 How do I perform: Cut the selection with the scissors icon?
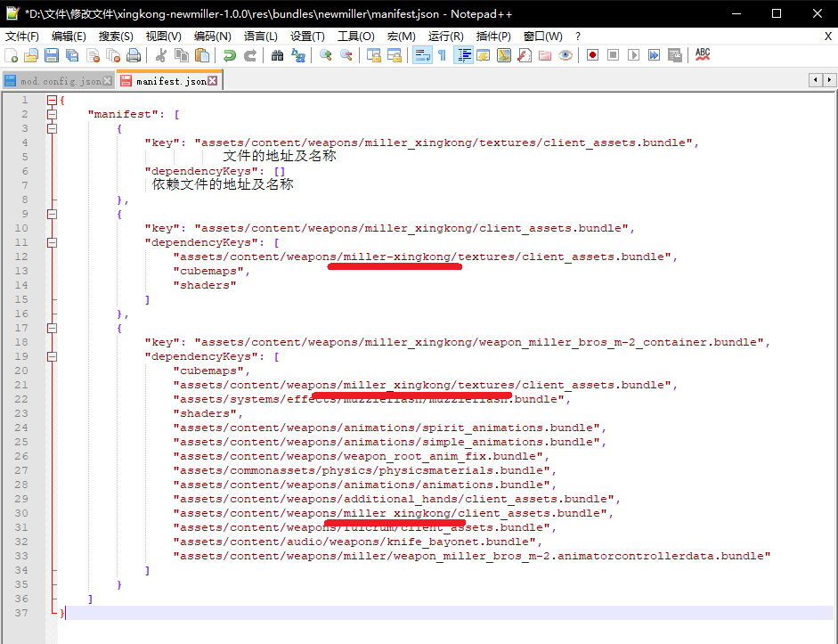click(161, 55)
